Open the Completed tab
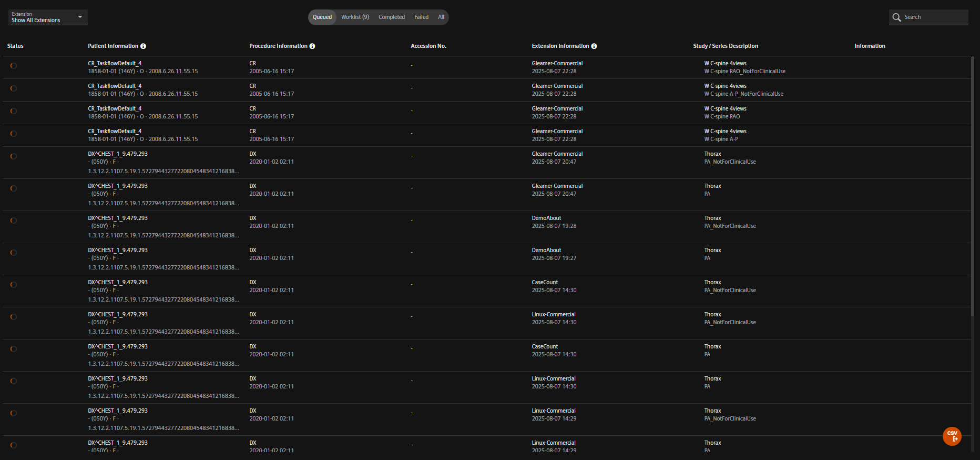The height and width of the screenshot is (460, 980). pyautogui.click(x=392, y=17)
